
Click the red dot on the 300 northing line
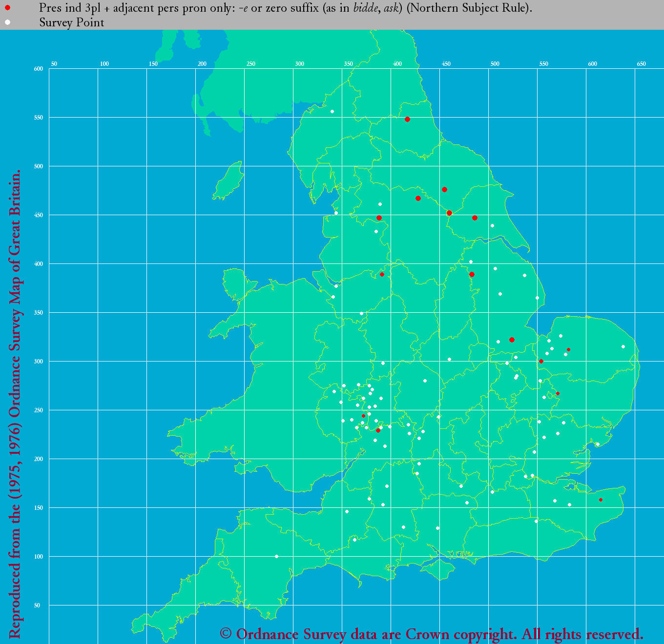coord(541,361)
